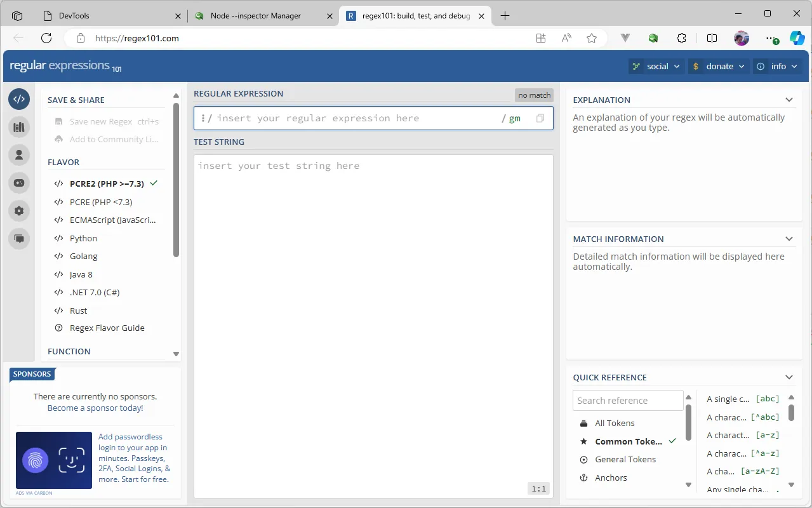The height and width of the screenshot is (508, 812).
Task: Open the social dropdown
Action: (656, 66)
